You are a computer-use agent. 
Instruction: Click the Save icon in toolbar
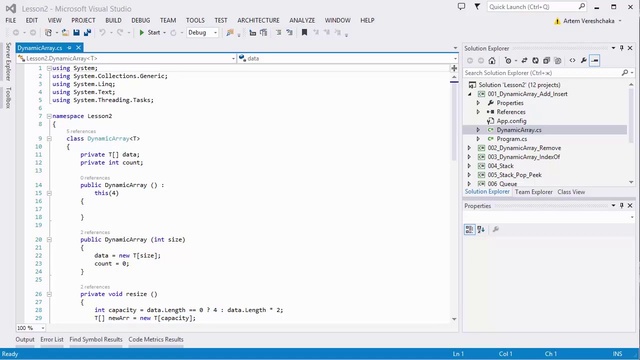76,33
